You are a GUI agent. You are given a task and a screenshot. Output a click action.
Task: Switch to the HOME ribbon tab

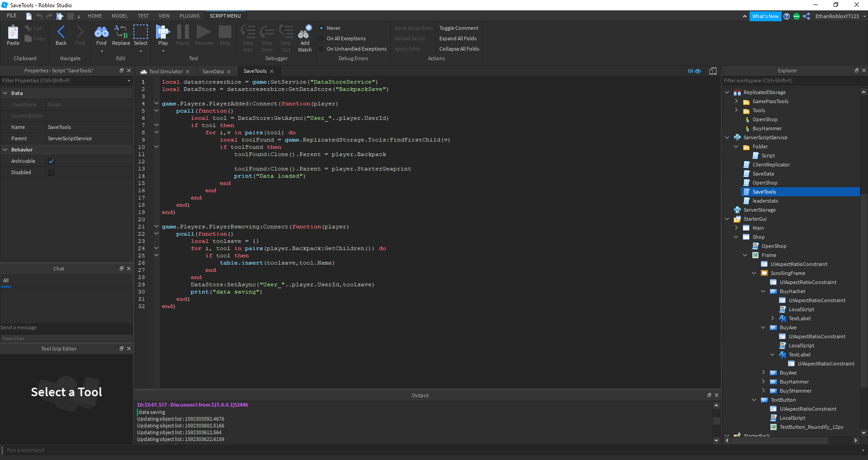94,16
